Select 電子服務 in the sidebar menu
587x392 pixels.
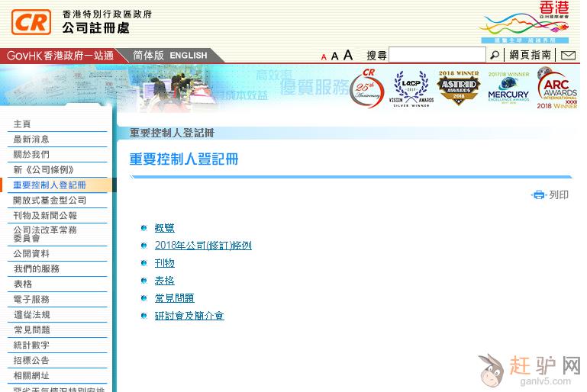click(x=31, y=299)
